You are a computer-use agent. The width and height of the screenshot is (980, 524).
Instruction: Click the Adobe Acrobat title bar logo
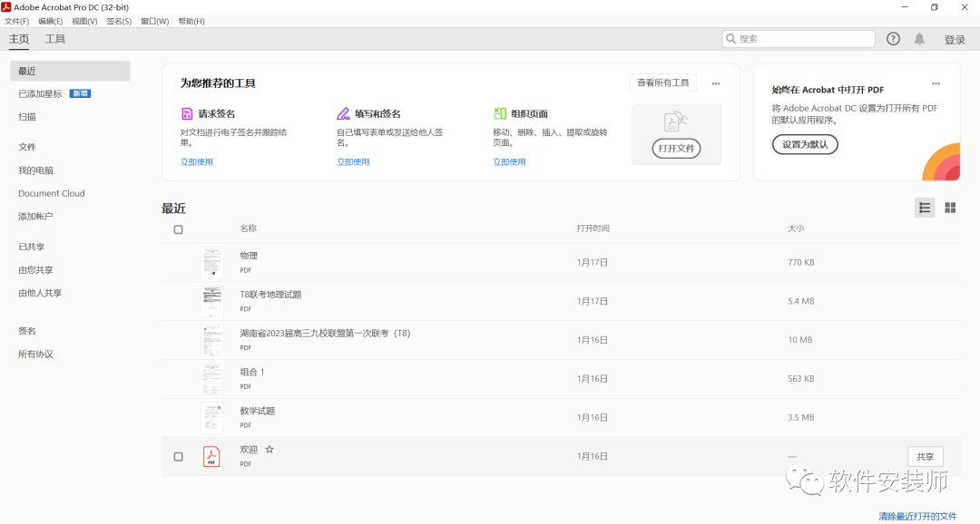[x=6, y=7]
